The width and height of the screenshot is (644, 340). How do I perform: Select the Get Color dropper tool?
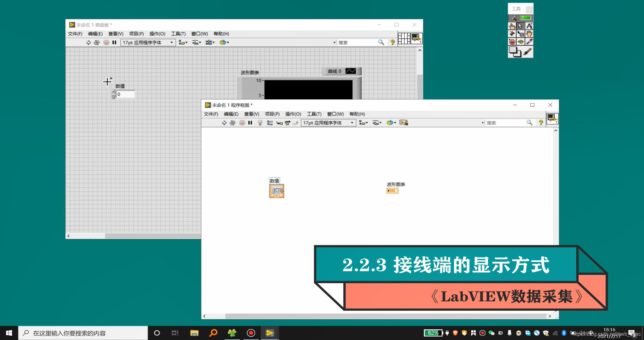(x=529, y=42)
